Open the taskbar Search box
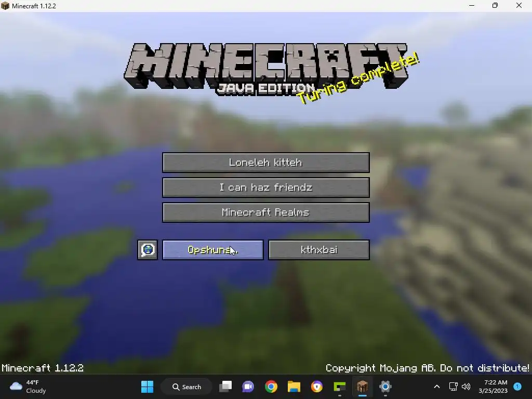Screen dimensions: 532x399 [187, 387]
